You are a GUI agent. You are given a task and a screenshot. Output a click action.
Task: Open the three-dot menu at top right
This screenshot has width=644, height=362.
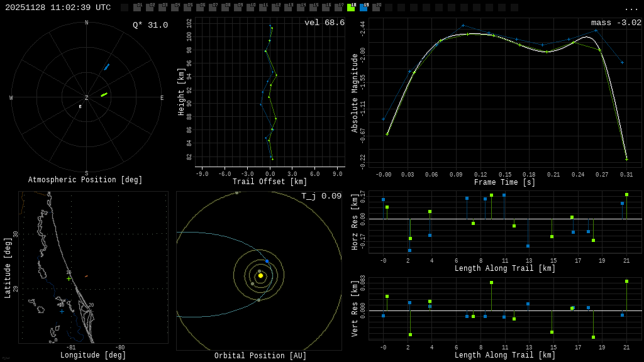click(631, 8)
